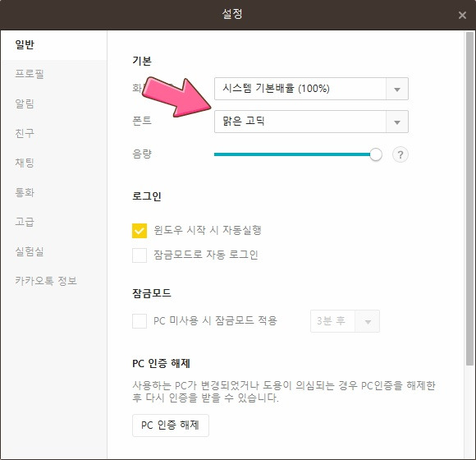
Task: Click the teal volume slider track
Action: tap(292, 154)
